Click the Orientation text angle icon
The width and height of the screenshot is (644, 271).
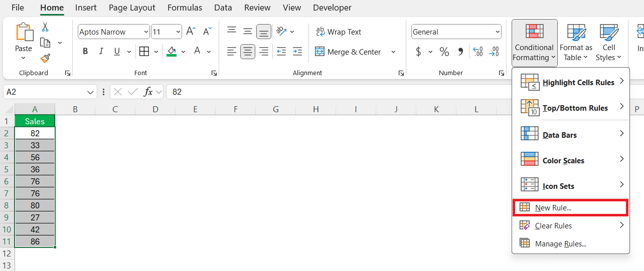pos(281,31)
